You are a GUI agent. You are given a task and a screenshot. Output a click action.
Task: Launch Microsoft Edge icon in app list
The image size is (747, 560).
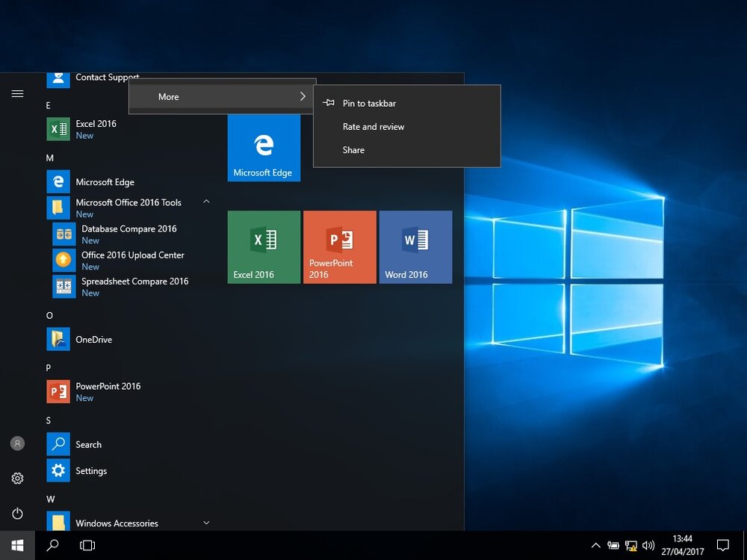click(58, 181)
